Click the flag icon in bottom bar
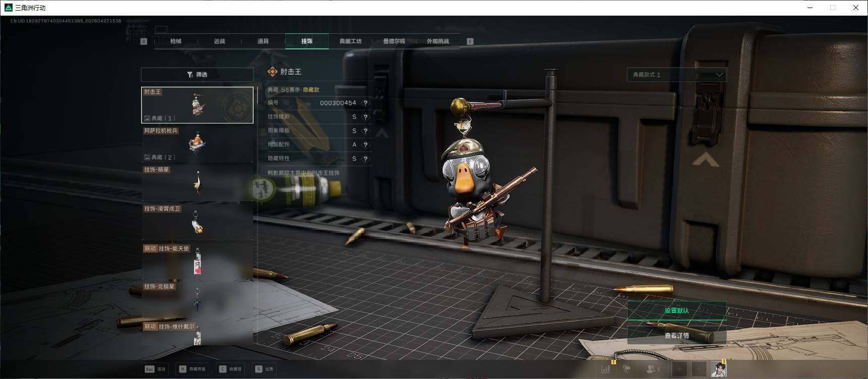 [x=627, y=369]
